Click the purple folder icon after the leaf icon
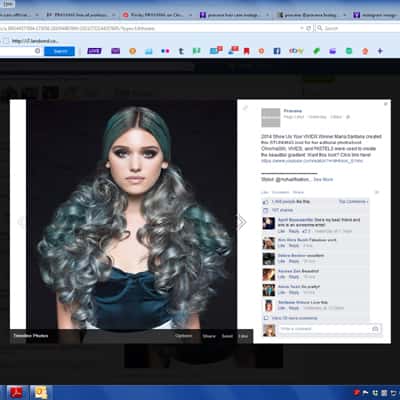This screenshot has width=400, height=400. (332, 51)
